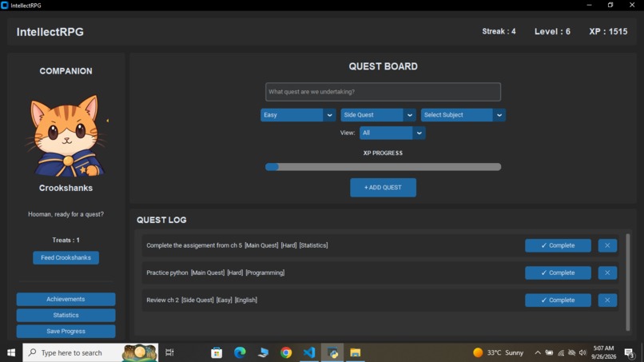
Task: Open the notification center icon
Action: pos(629,352)
